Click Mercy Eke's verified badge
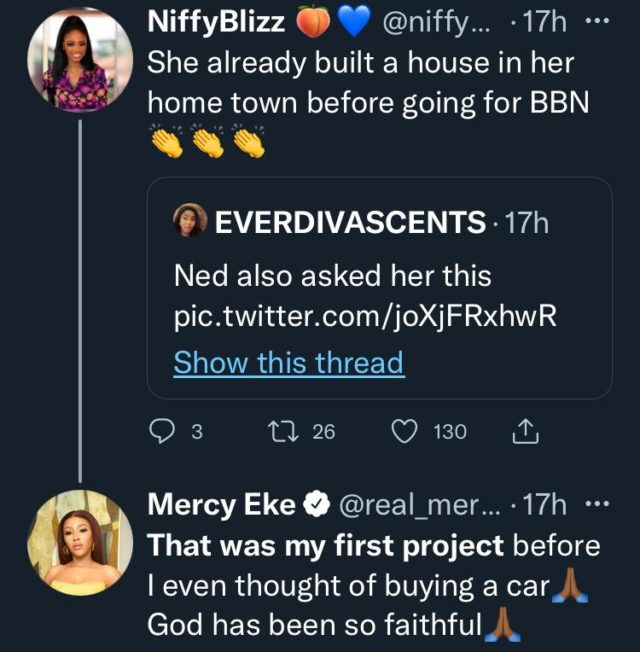Image resolution: width=640 pixels, height=652 pixels. pos(316,506)
